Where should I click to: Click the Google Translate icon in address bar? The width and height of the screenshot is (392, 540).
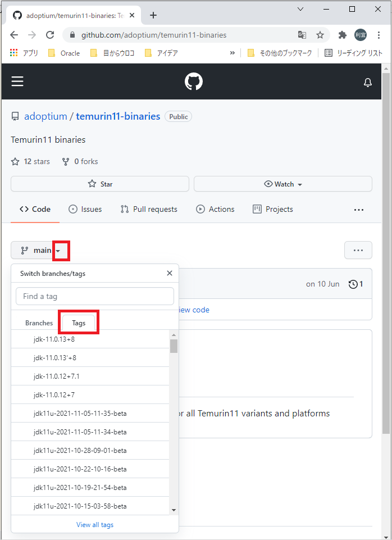[x=302, y=35]
